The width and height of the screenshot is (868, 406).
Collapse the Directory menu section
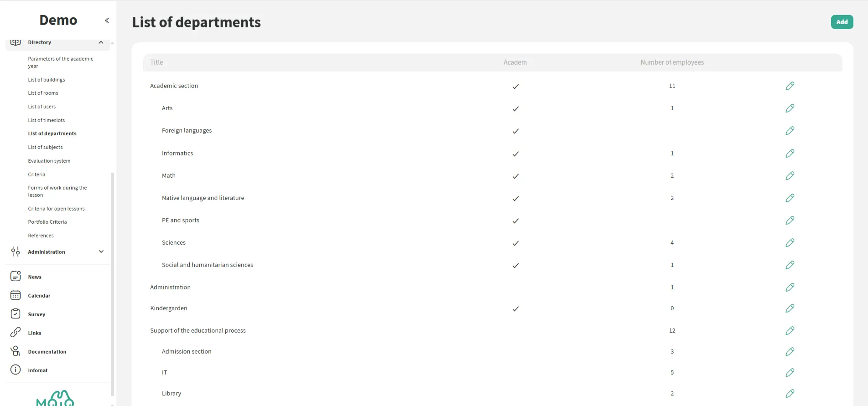pos(101,42)
